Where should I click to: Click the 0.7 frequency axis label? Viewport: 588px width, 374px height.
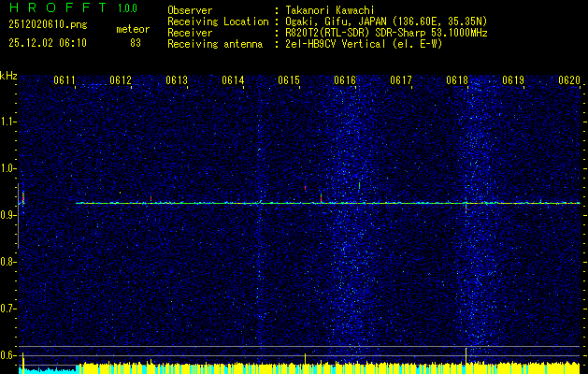(7, 309)
